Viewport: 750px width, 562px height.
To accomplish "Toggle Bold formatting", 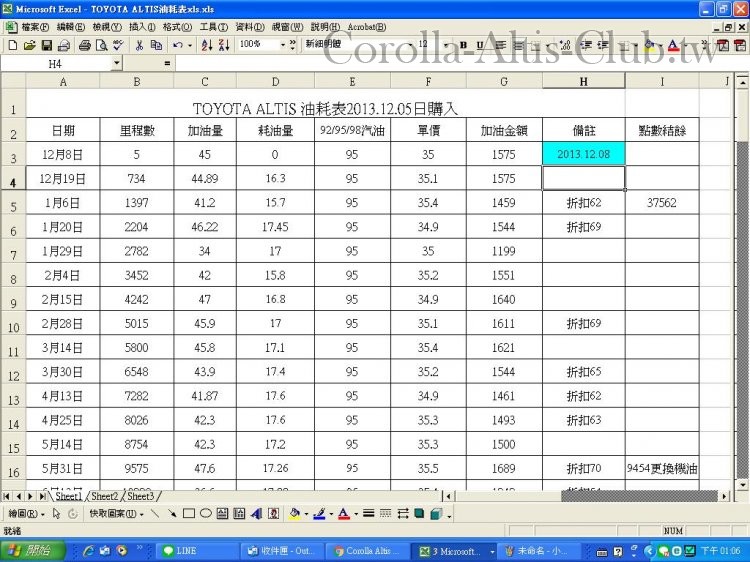I will [463, 45].
